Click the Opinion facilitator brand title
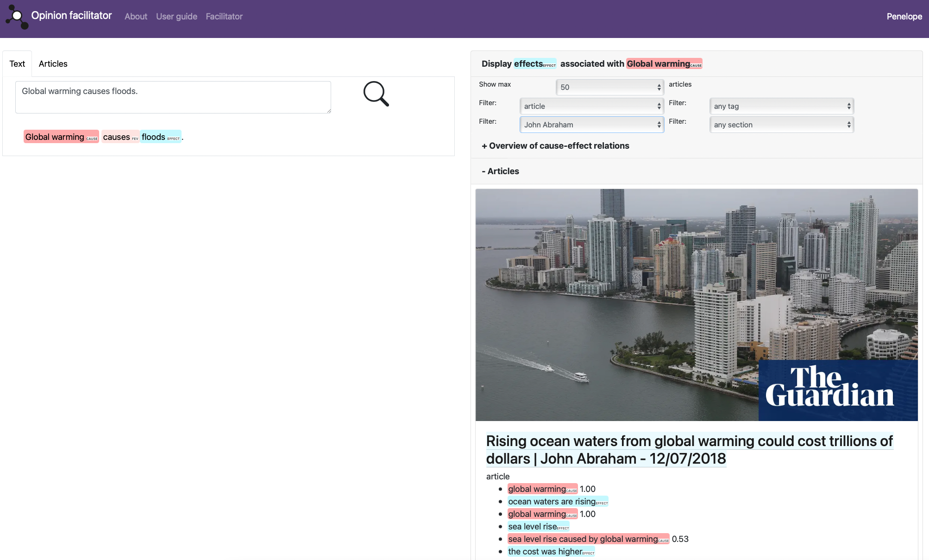 pos(71,16)
